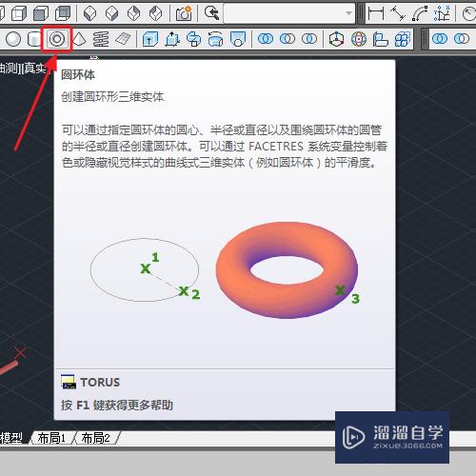Screen dimensions: 476x476
Task: Select the 3D Array tool
Action: coord(402,39)
